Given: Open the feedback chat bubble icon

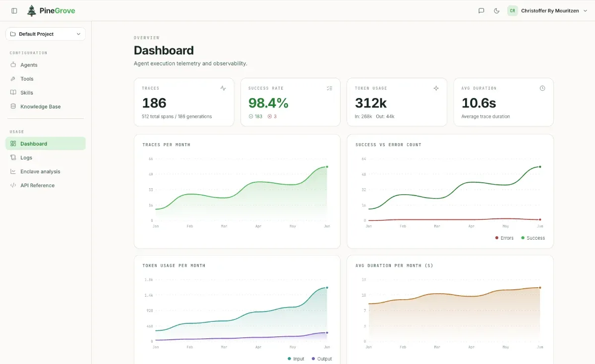Looking at the screenshot, I should pos(481,10).
